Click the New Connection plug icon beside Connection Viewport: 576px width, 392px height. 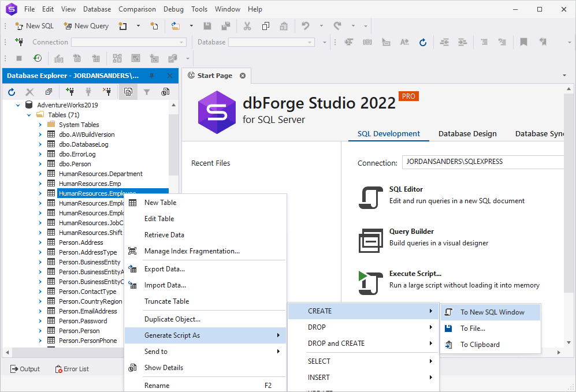19,42
